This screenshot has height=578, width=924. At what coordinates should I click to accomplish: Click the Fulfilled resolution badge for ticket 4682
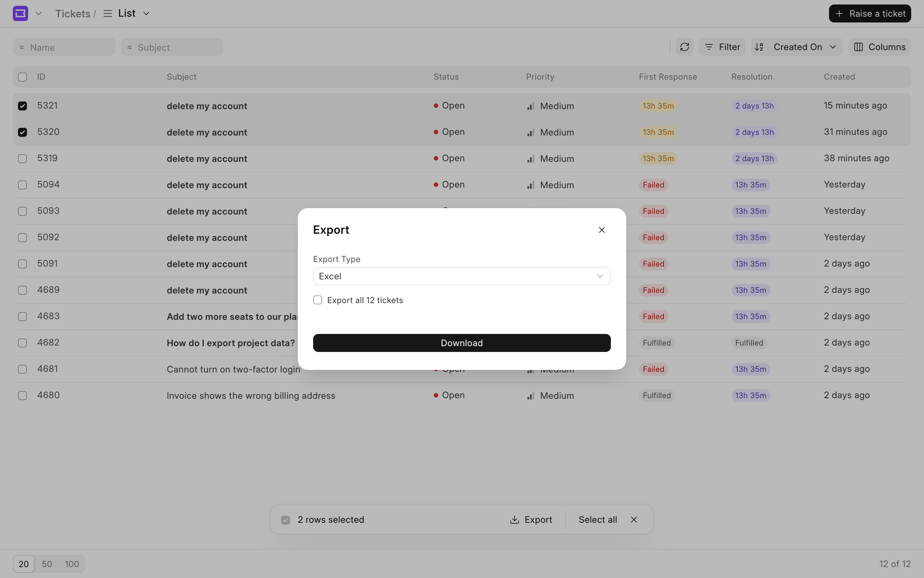pyautogui.click(x=749, y=343)
